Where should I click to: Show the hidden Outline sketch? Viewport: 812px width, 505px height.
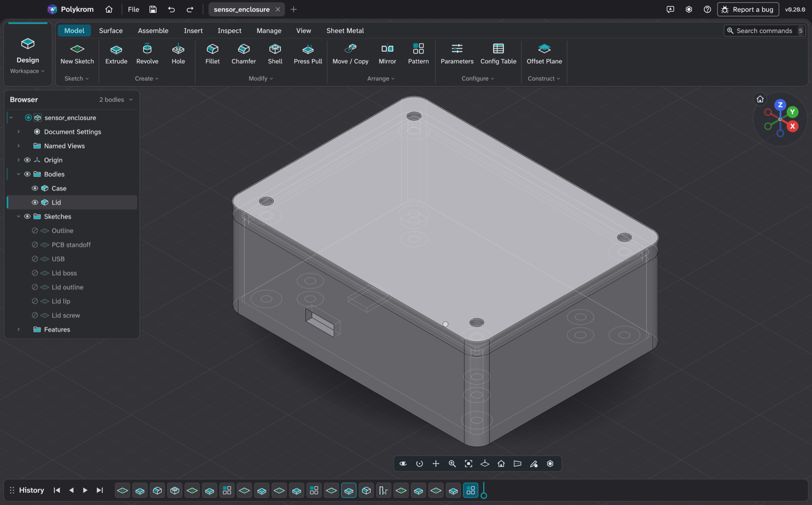35,231
